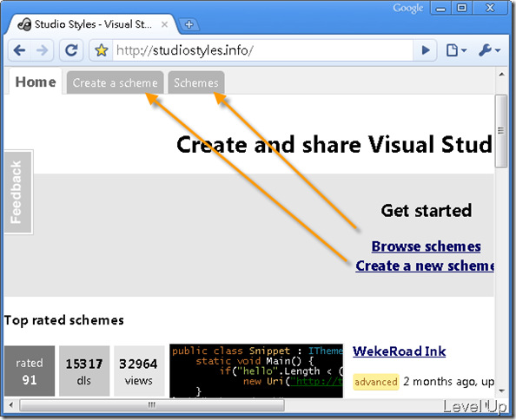The image size is (516, 420).
Task: Click the Browse schemes link
Action: 426,246
